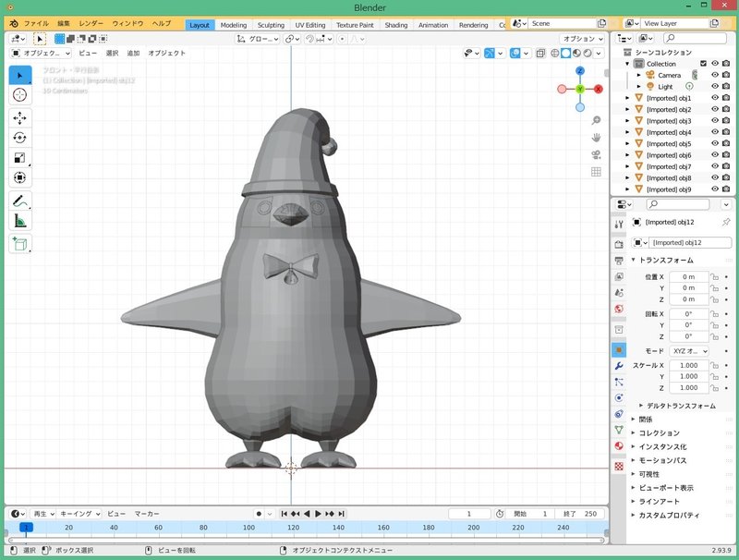This screenshot has height=560, width=739.
Task: Select the Rotate tool
Action: tap(19, 138)
